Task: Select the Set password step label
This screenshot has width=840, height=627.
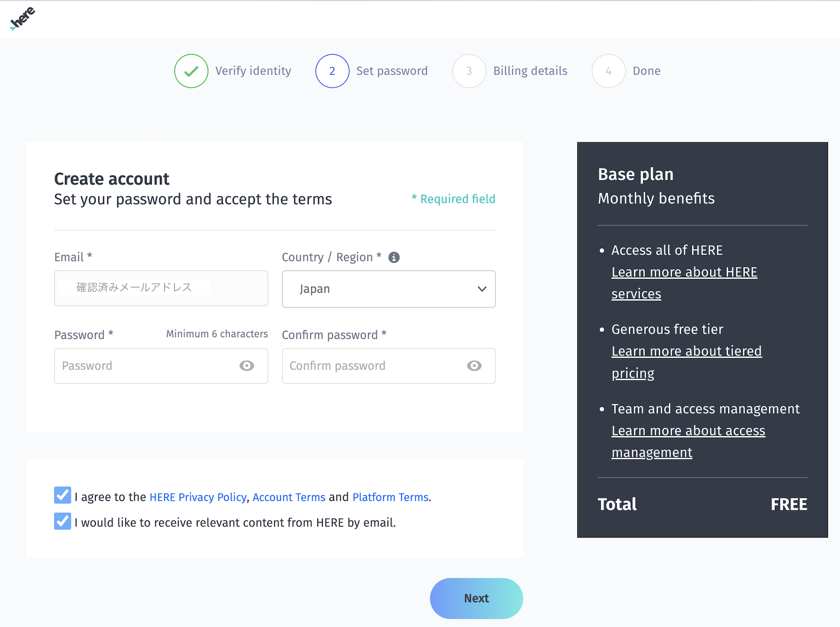Action: (x=392, y=71)
